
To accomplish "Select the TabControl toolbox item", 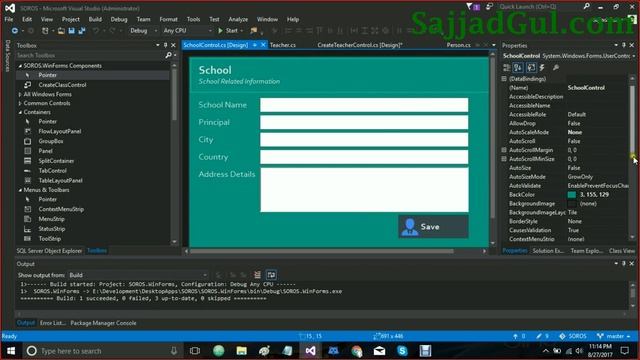I will tap(52, 171).
